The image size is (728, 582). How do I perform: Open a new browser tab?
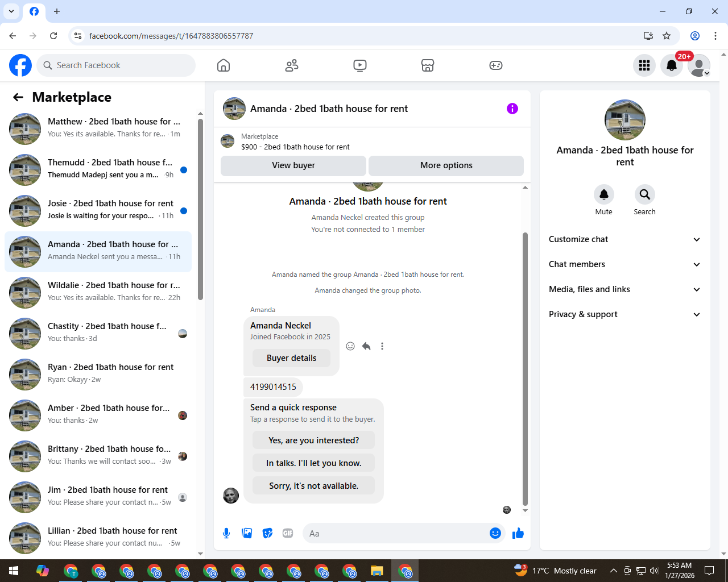57,11
